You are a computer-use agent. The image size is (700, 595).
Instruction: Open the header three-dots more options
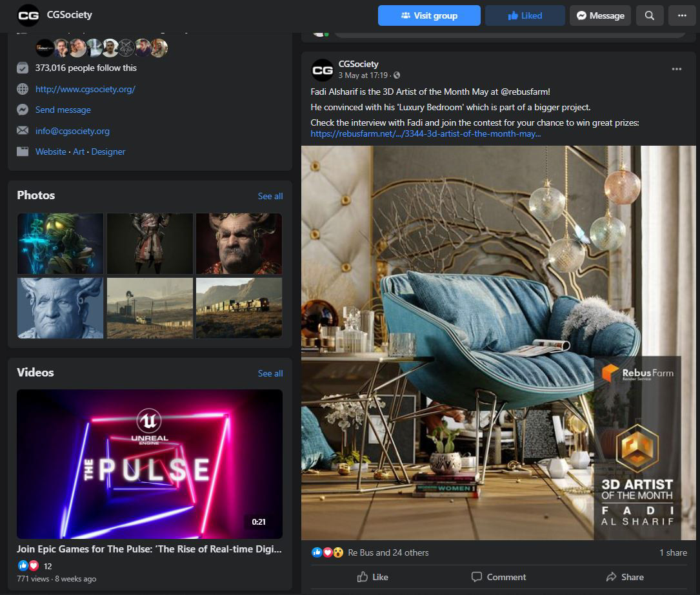tap(682, 15)
